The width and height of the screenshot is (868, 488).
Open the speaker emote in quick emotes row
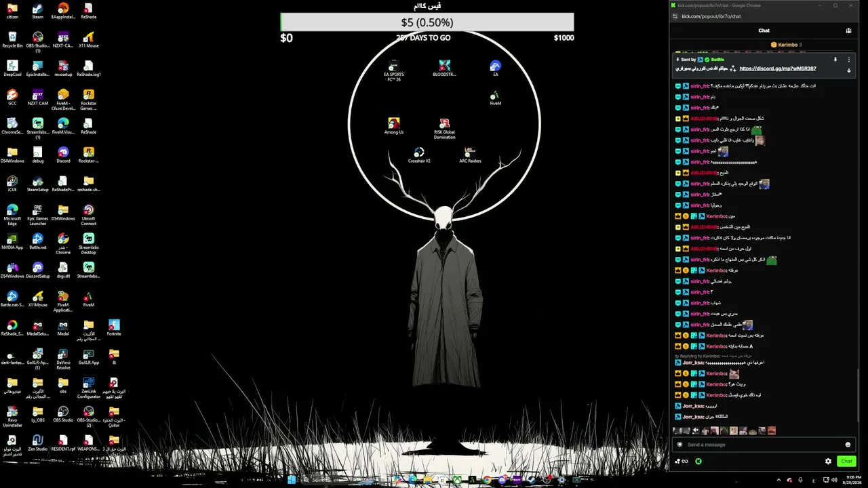point(695,431)
